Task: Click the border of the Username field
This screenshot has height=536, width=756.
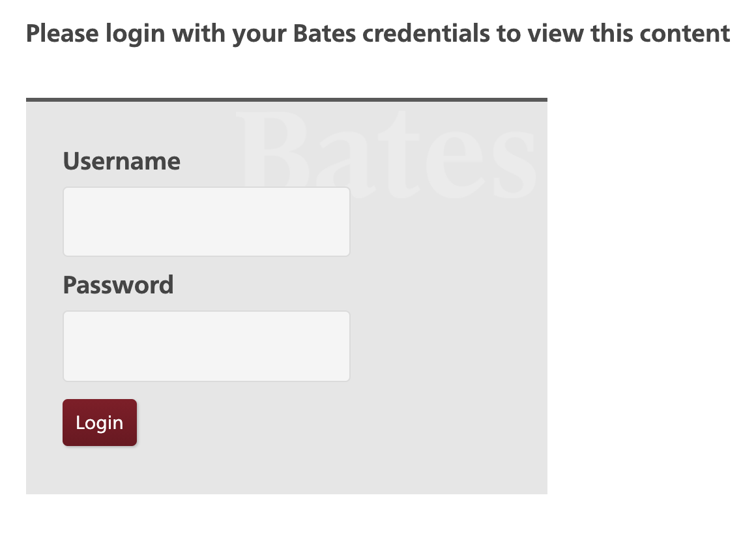Action: click(x=206, y=188)
